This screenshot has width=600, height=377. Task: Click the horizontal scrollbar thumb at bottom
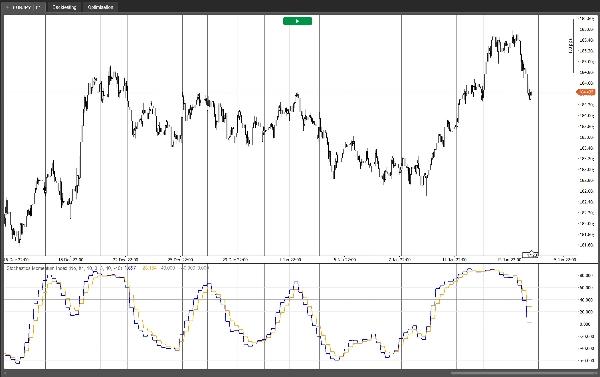[x=523, y=373]
